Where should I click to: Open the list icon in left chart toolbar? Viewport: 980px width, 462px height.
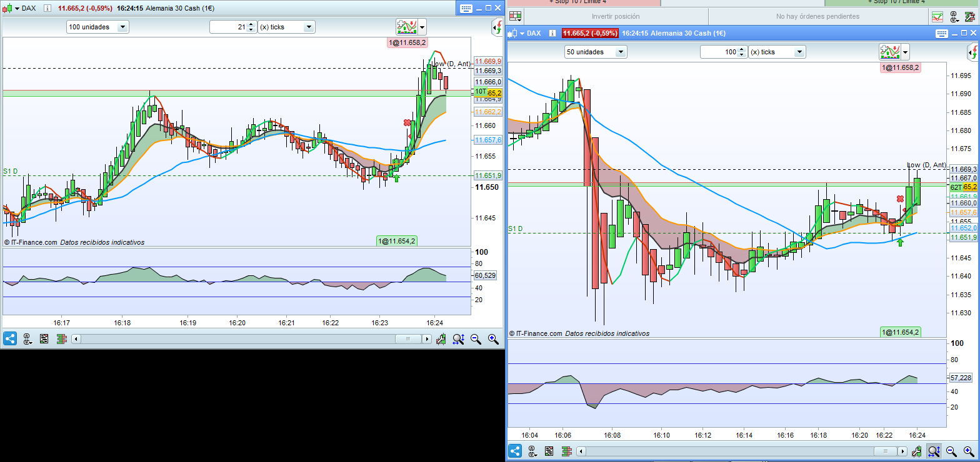click(x=44, y=338)
